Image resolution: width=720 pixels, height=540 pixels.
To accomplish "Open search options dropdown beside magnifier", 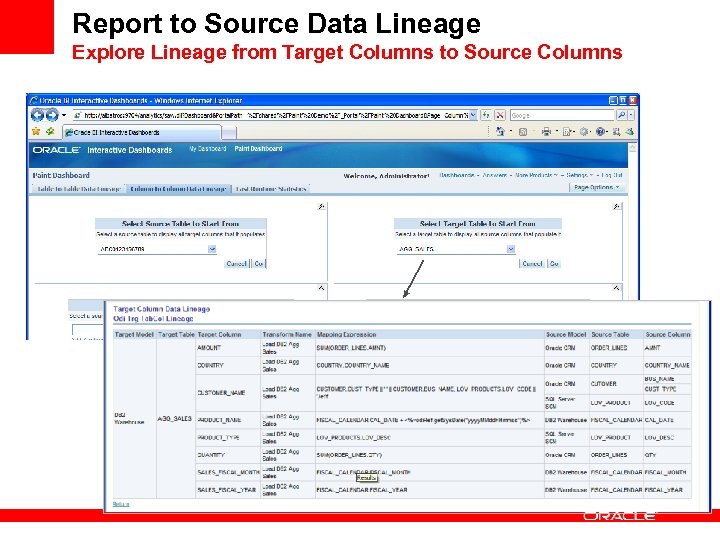I will [x=631, y=115].
